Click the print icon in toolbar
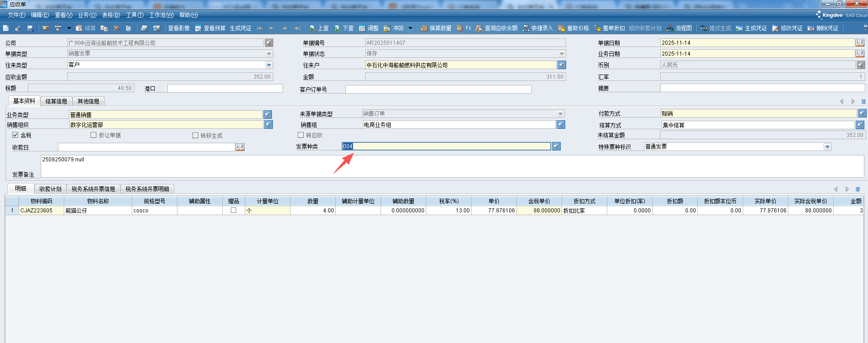The image size is (868, 343). tap(144, 28)
